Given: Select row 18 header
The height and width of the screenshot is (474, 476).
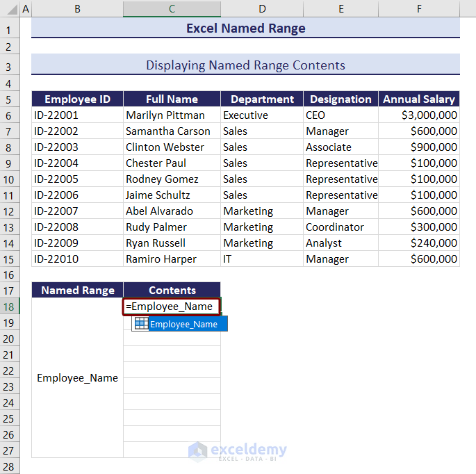Looking at the screenshot, I should (9, 307).
